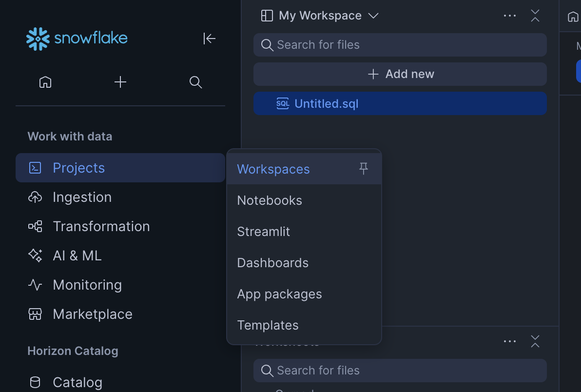Open the Ingestion navigation item
The width and height of the screenshot is (581, 392).
tap(82, 197)
